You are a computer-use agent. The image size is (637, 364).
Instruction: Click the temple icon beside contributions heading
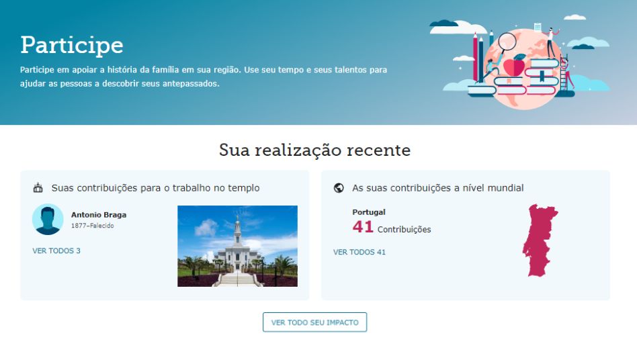click(38, 187)
